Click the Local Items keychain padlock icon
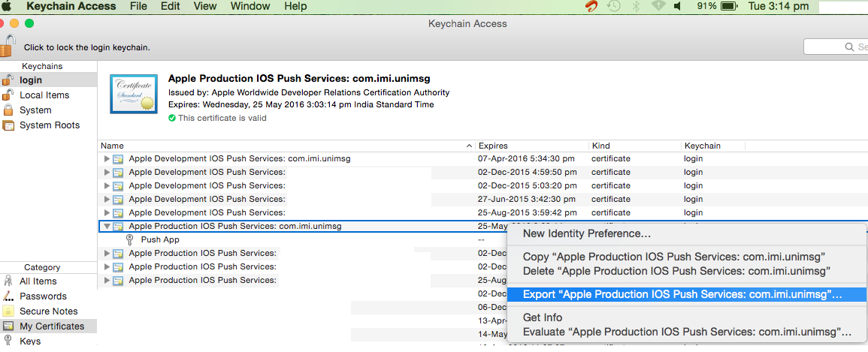This screenshot has height=352, width=868. [x=8, y=95]
